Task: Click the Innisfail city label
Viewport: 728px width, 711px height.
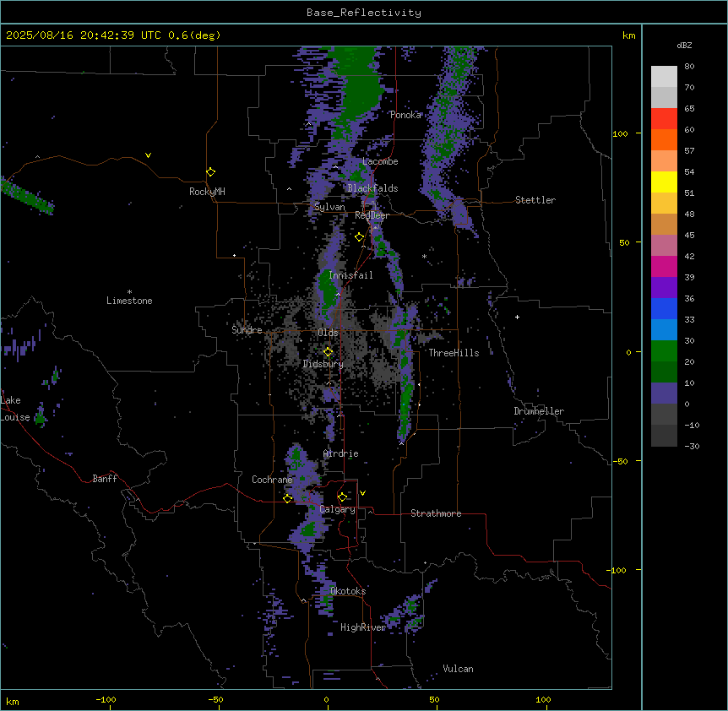Action: coord(350,275)
